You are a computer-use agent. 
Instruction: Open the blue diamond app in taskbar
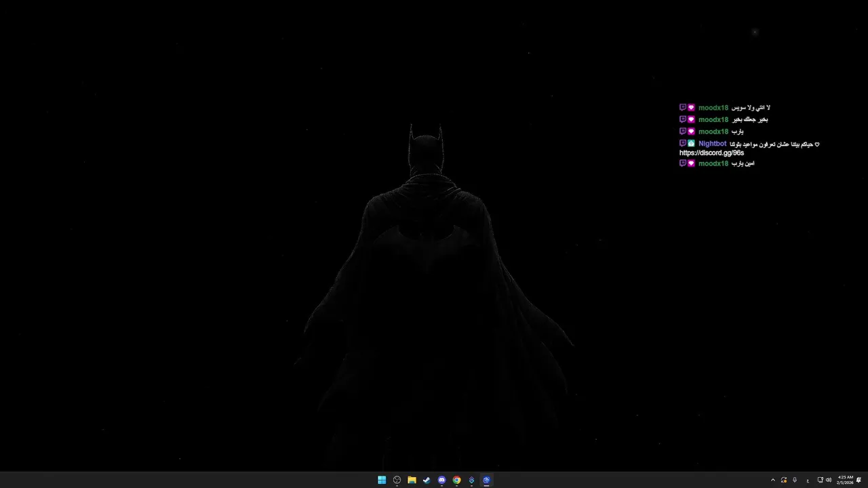(471, 480)
